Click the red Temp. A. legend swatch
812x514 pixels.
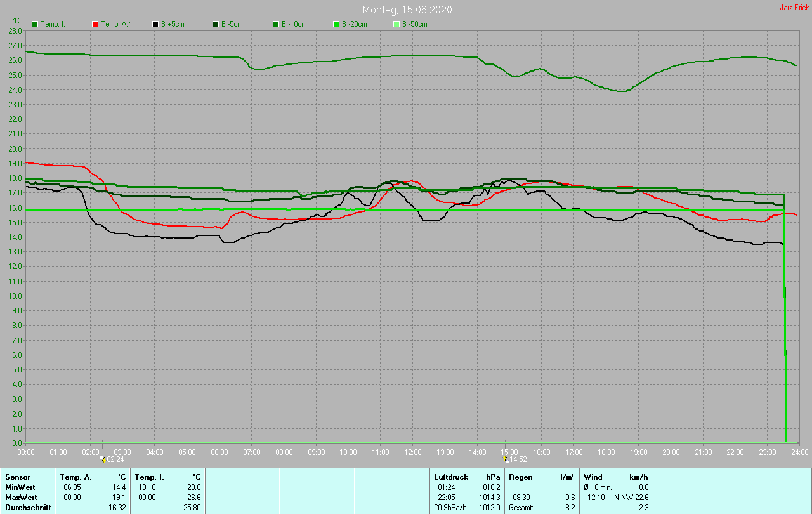pos(95,24)
